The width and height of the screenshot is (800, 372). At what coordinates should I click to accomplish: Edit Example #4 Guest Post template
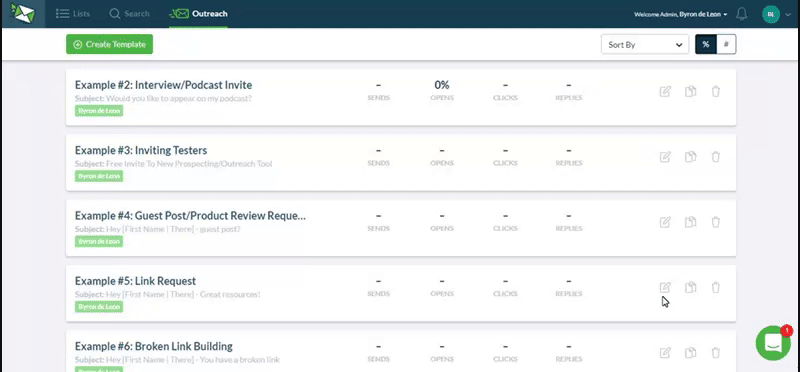(665, 222)
